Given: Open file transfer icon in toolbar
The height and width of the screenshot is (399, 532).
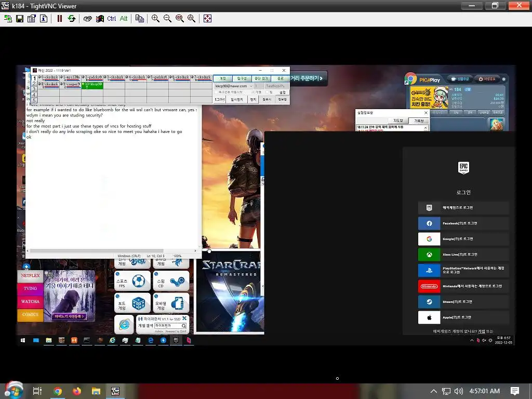Looking at the screenshot, I should 139,19.
